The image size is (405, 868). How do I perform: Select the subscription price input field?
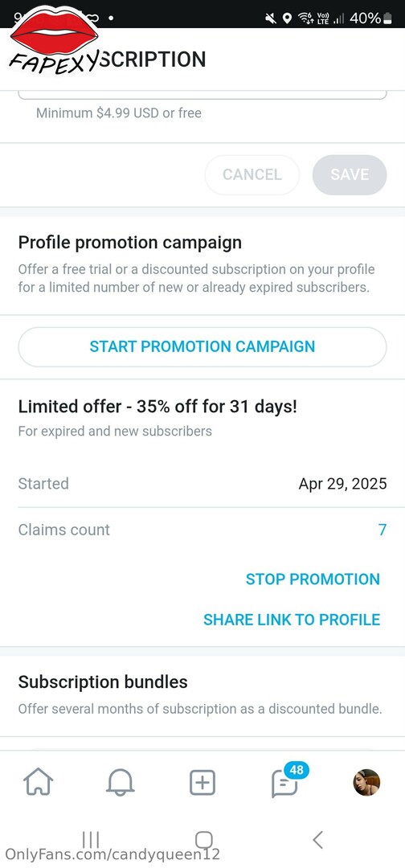point(202,94)
